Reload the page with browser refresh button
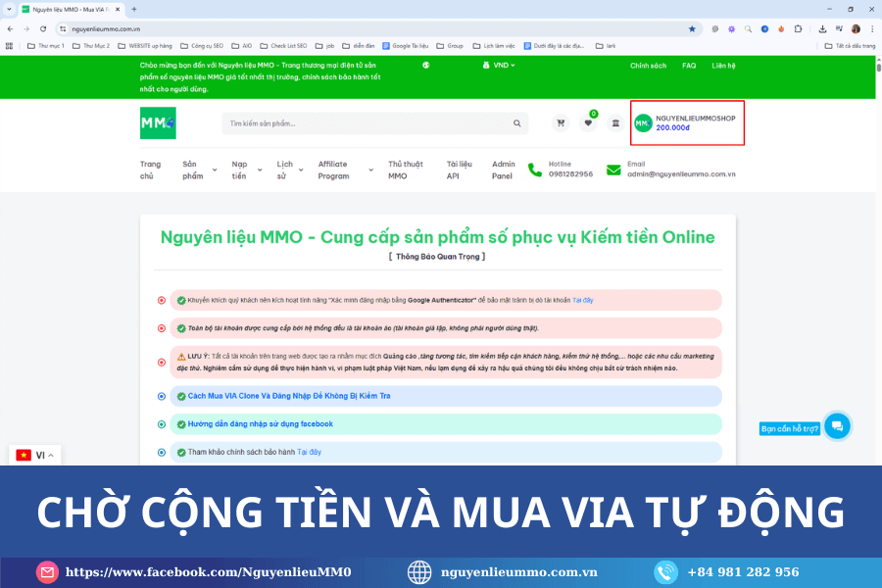 pyautogui.click(x=44, y=28)
